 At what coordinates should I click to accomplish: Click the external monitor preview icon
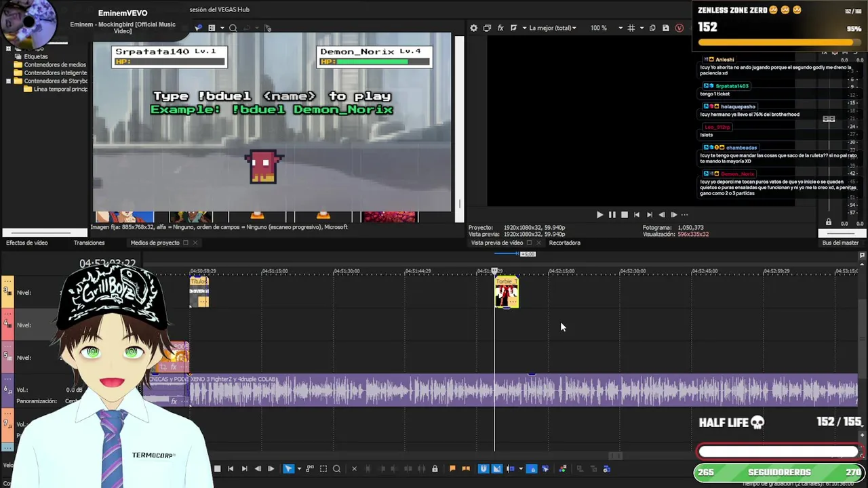click(487, 28)
